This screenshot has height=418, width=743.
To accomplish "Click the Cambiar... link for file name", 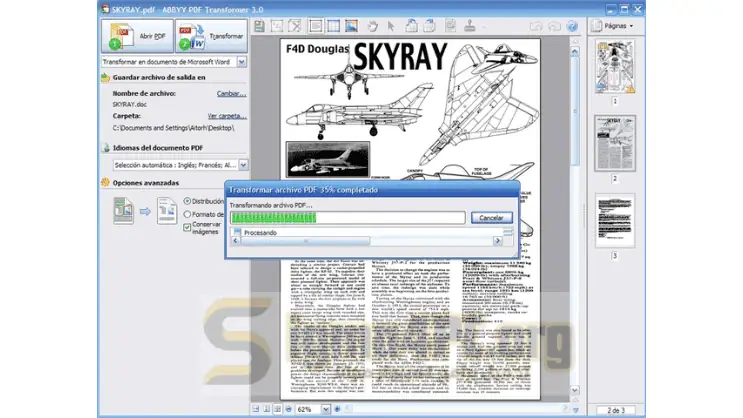I will pos(231,93).
